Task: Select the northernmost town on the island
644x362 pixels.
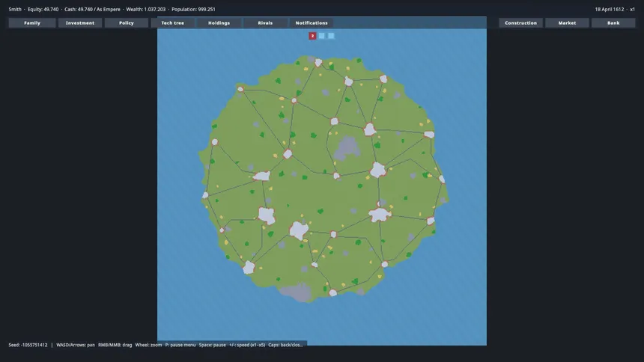Action: 318,63
